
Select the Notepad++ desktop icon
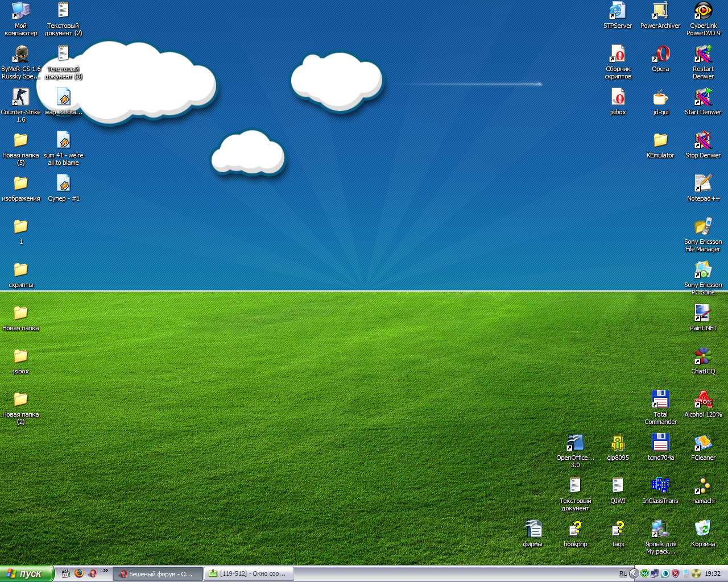click(703, 184)
